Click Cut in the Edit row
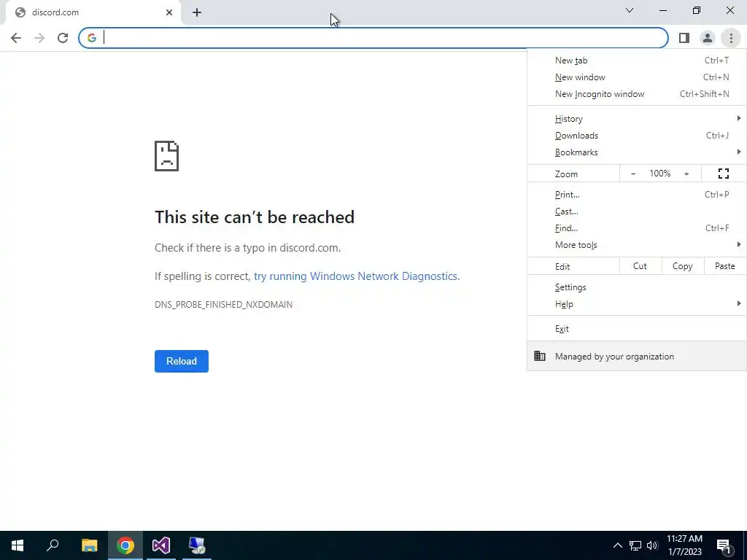747x560 pixels. (640, 266)
